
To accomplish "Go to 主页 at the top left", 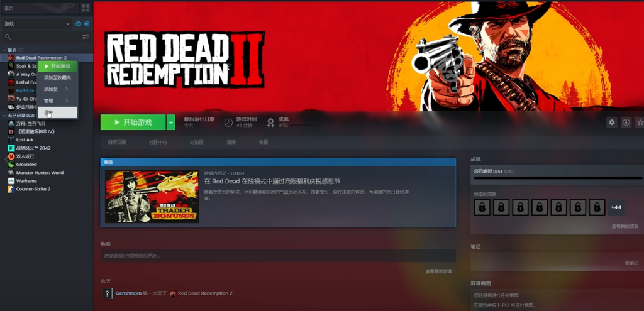I will pos(9,8).
